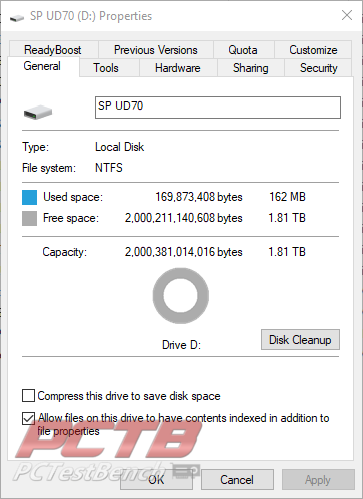Click the disk usage donut chart

coord(181,296)
